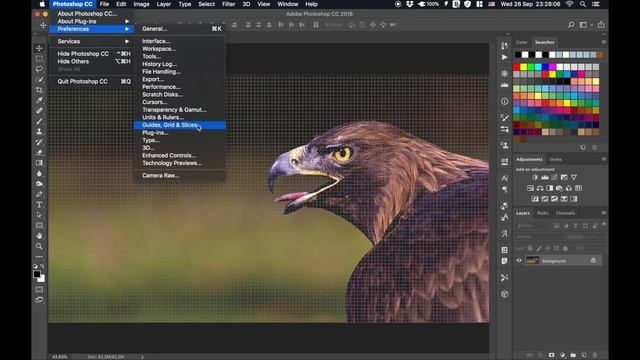Select the Blur tool
The image size is (640, 360).
(x=39, y=173)
